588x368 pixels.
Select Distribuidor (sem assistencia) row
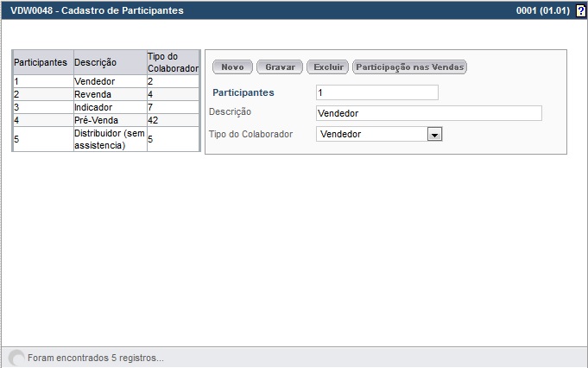click(x=106, y=139)
